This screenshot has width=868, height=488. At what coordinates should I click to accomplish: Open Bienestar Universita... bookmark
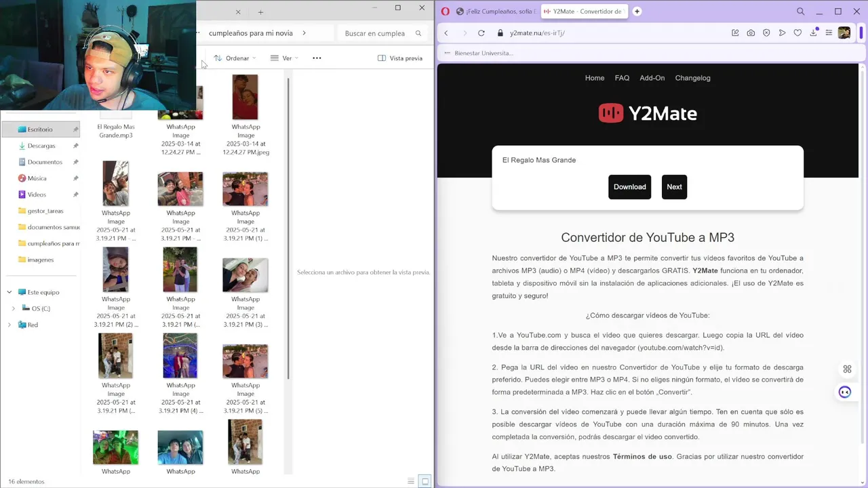click(x=478, y=53)
